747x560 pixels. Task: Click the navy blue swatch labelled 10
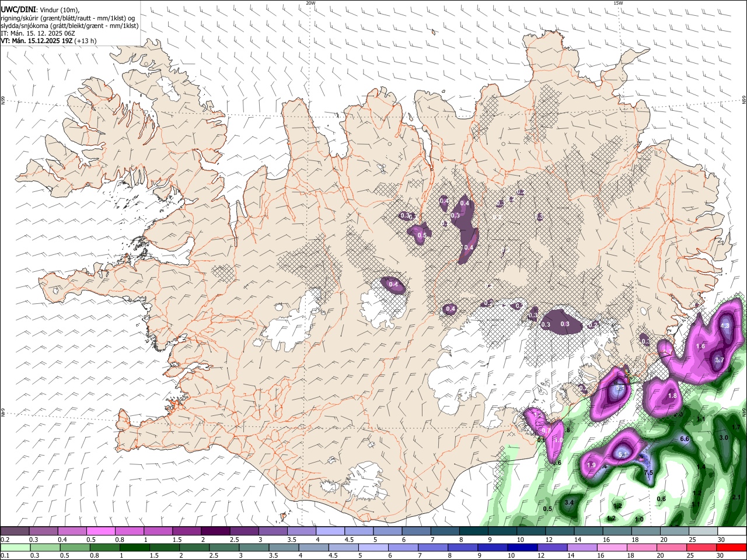coord(522,548)
